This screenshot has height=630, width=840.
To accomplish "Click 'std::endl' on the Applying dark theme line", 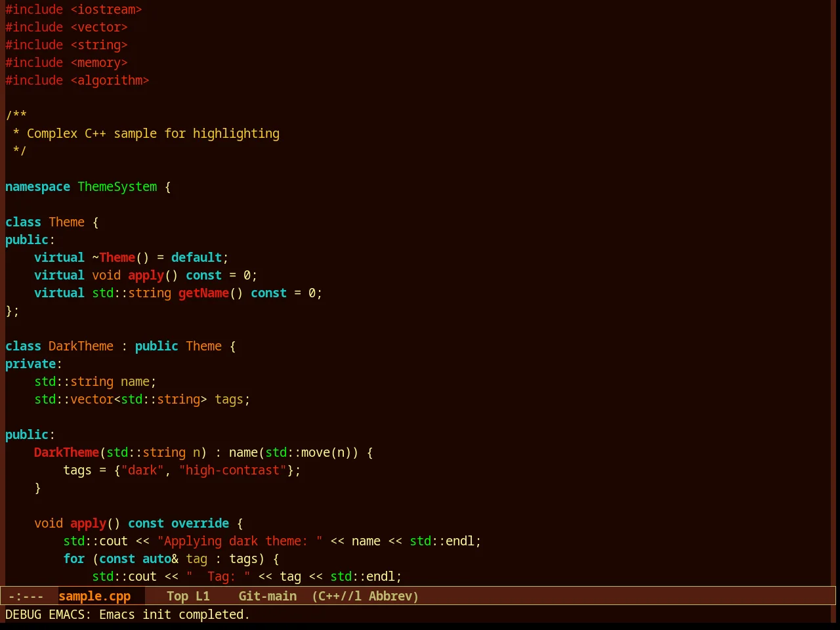I will coord(442,541).
